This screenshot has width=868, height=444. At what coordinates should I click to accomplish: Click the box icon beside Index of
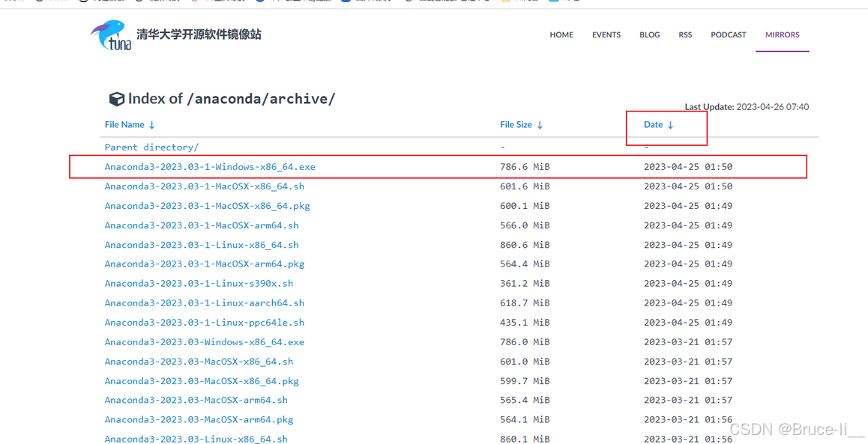click(116, 100)
